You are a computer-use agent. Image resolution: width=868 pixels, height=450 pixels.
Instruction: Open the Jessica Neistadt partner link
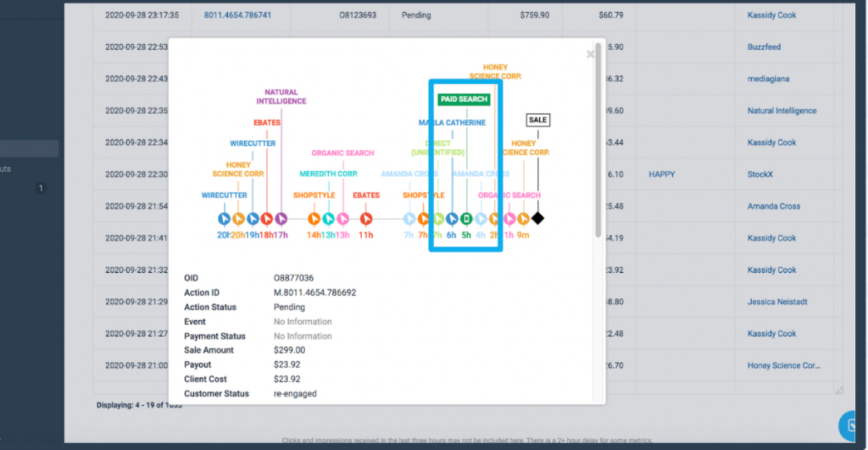777,302
